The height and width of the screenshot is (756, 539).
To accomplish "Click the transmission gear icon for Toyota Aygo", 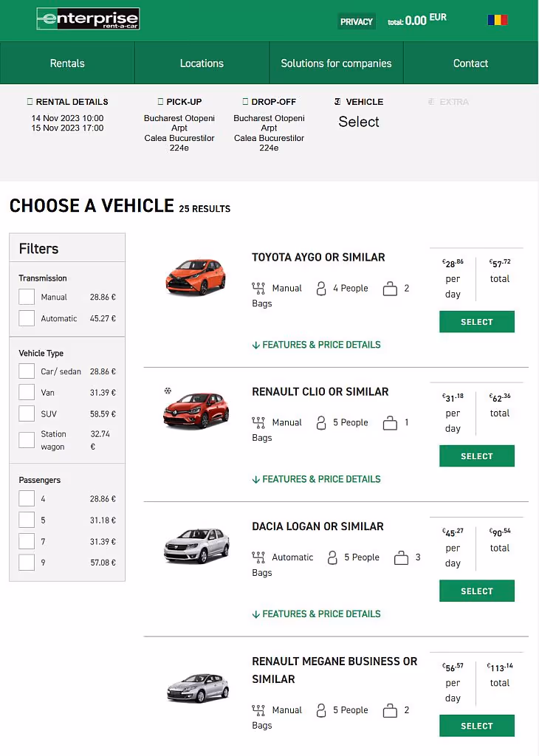I will 258,289.
